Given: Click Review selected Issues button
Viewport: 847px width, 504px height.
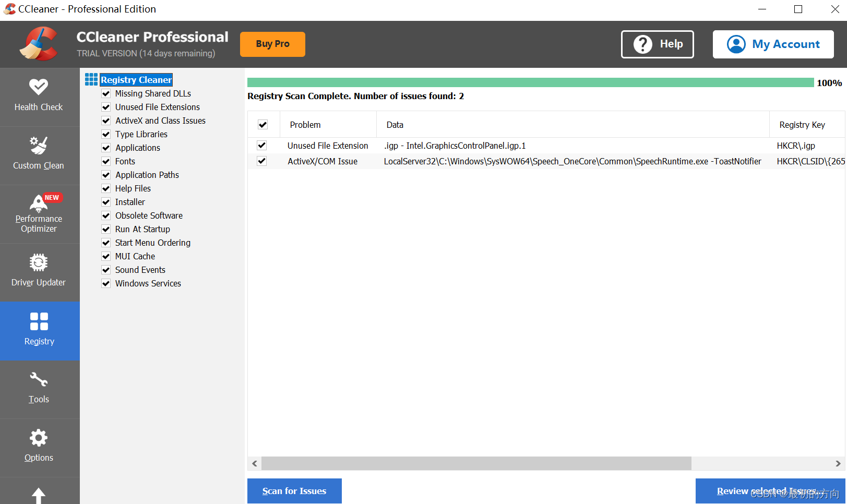Looking at the screenshot, I should pyautogui.click(x=770, y=491).
